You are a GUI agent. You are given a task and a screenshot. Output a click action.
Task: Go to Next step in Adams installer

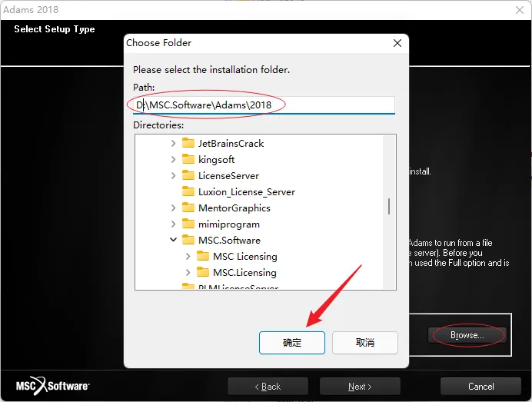360,387
